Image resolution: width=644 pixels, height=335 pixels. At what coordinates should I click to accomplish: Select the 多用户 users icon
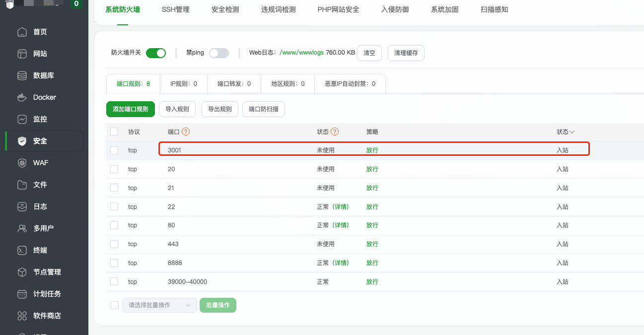(x=22, y=228)
